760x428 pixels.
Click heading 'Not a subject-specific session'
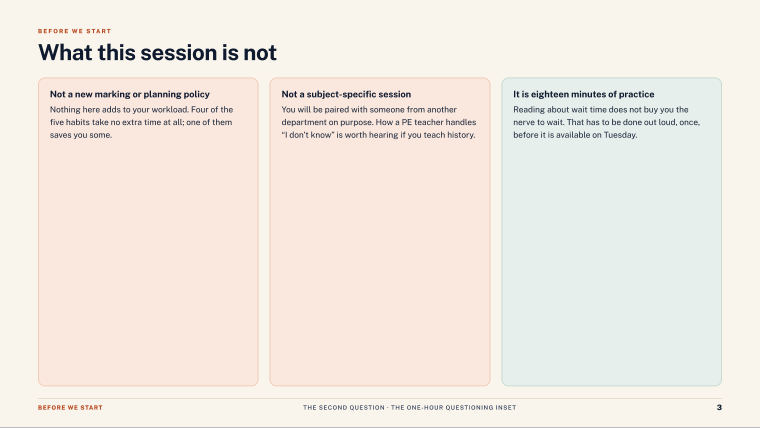[346, 94]
